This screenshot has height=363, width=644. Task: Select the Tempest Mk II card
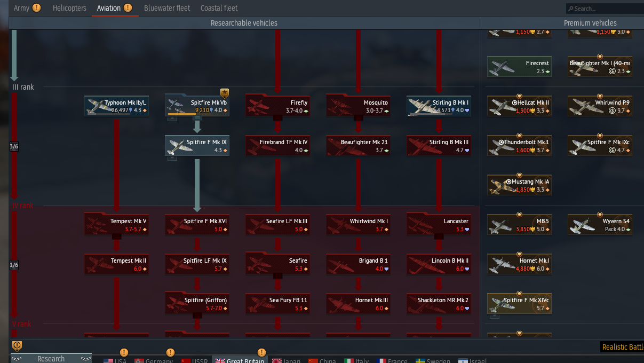click(116, 264)
